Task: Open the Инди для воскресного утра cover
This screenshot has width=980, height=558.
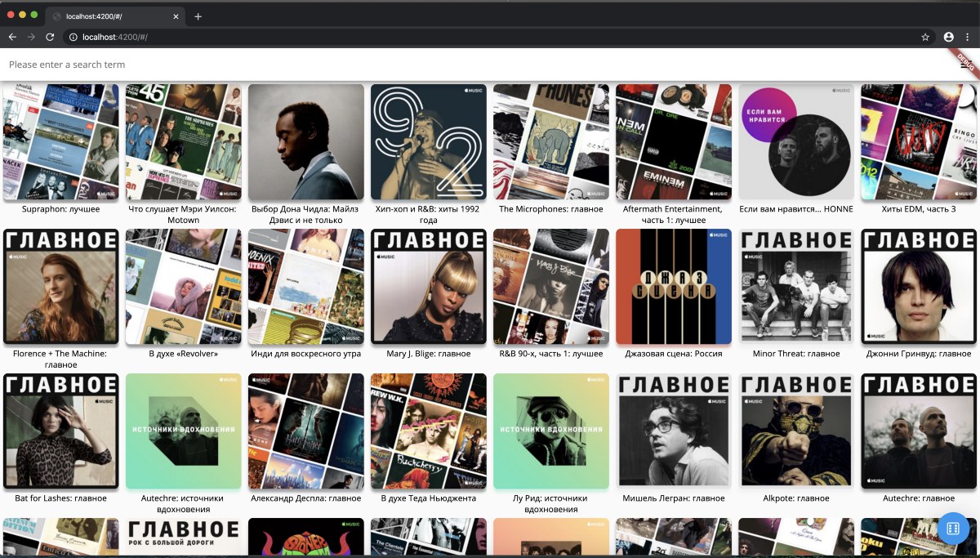Action: 306,287
